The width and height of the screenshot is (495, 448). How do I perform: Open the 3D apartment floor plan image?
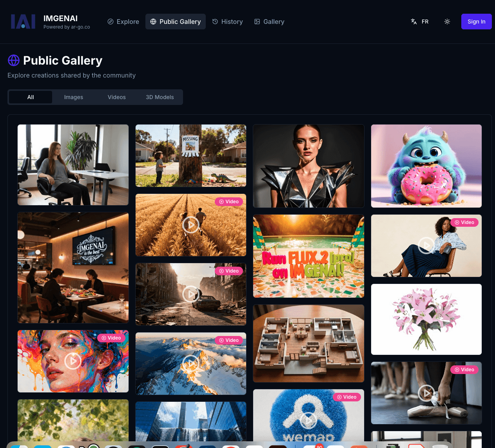point(308,343)
